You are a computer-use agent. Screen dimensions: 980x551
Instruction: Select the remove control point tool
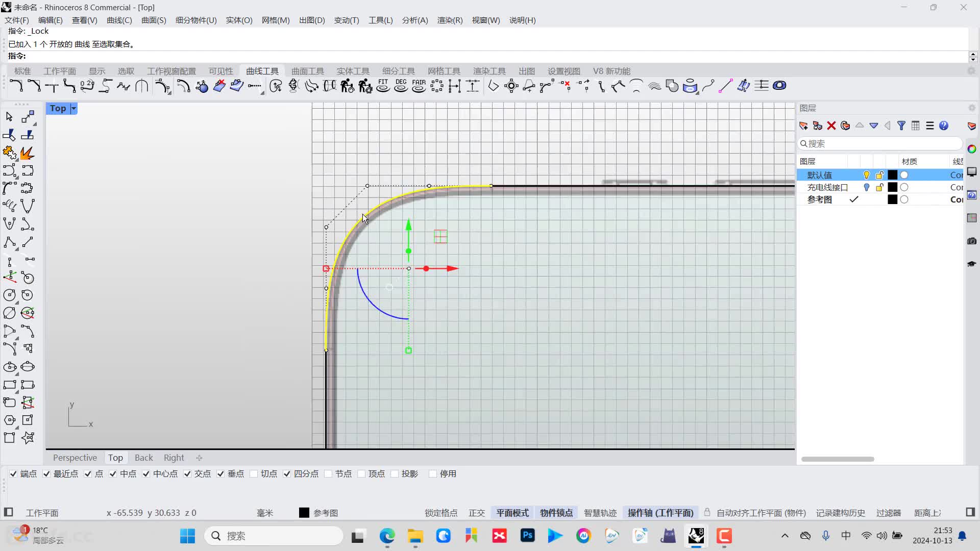pyautogui.click(x=565, y=86)
